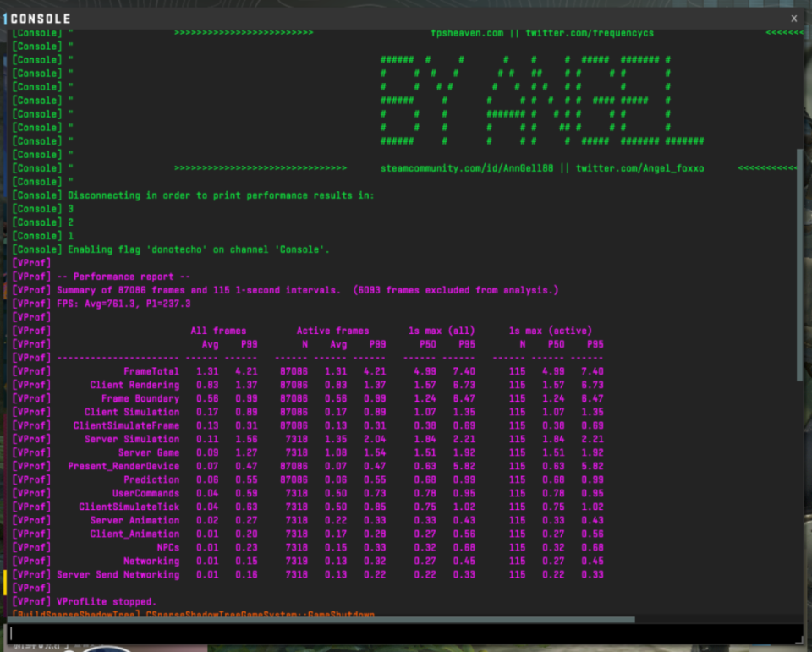This screenshot has height=652, width=812.
Task: Click the CONSOLE title text
Action: (x=41, y=19)
